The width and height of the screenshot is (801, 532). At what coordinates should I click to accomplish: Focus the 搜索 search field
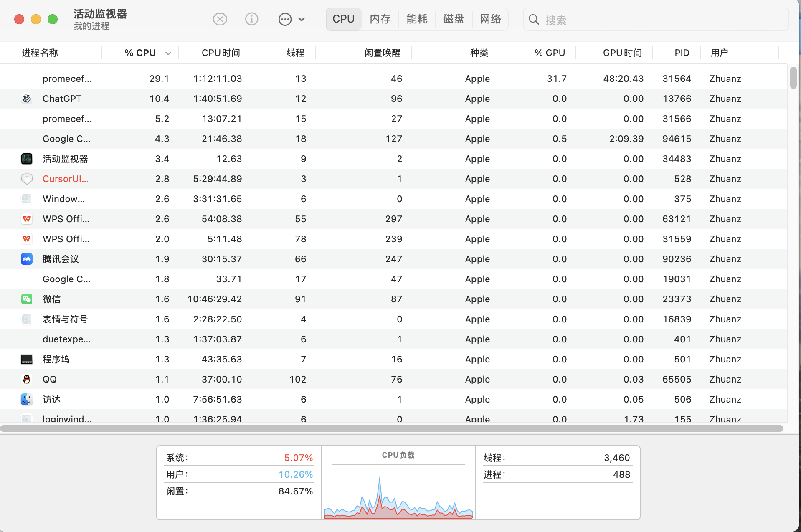(x=656, y=20)
